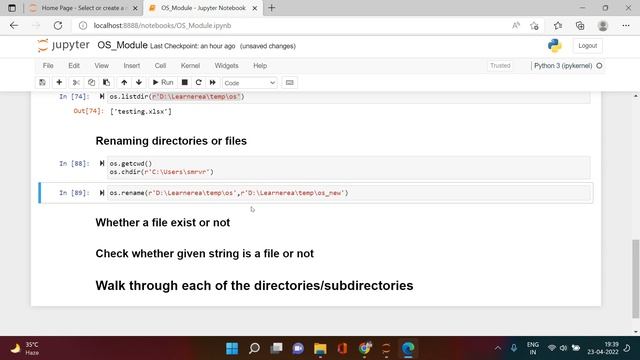
Task: Open browser Collections icon
Action: tap(580, 26)
